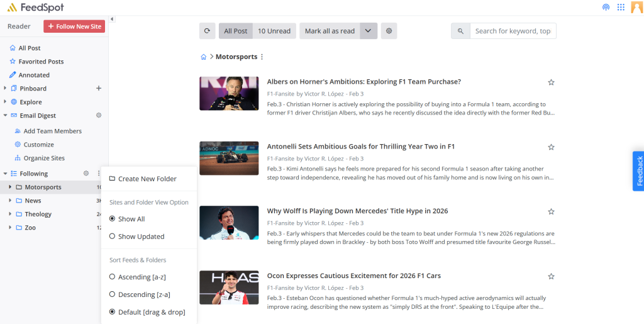Star the Albers on Horner's Ambitions post

[x=551, y=82]
